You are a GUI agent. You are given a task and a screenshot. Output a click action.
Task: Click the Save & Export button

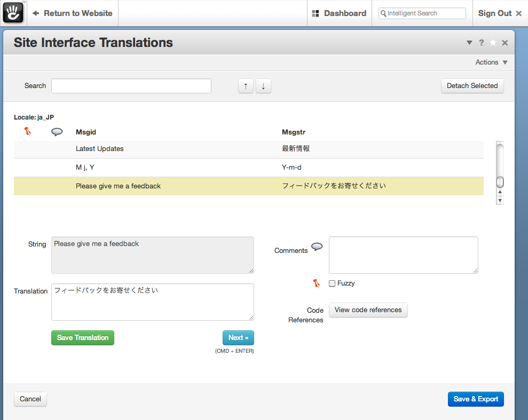click(475, 399)
